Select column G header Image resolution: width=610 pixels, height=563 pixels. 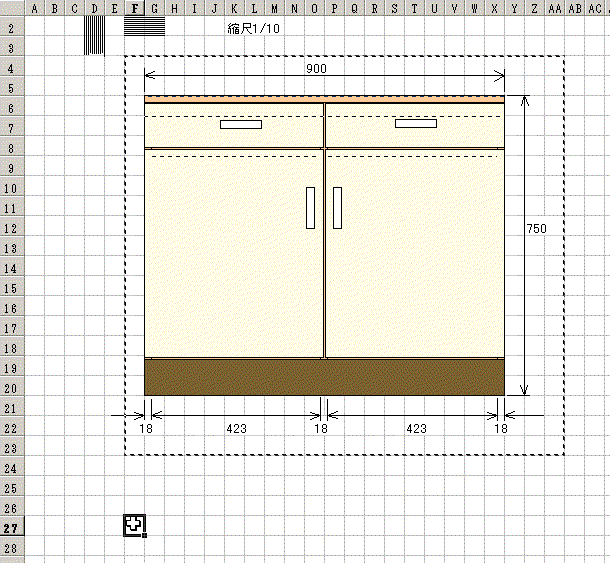click(x=154, y=8)
